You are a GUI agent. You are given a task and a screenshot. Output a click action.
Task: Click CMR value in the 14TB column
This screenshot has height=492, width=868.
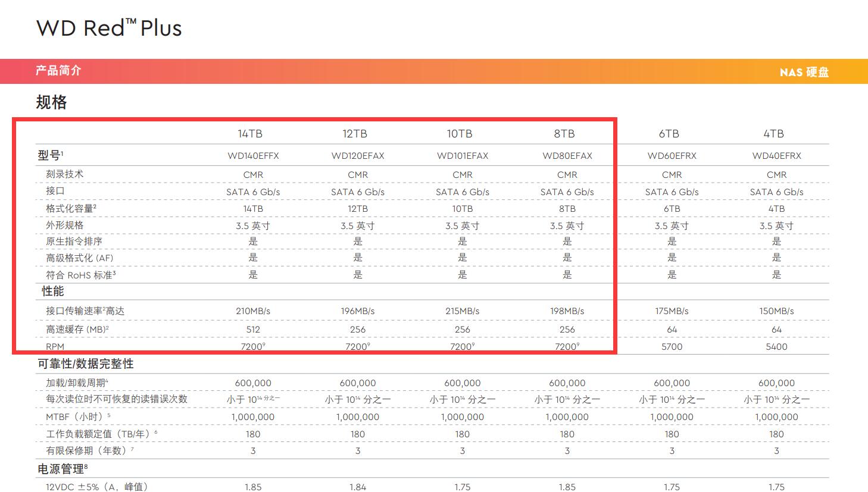253,175
